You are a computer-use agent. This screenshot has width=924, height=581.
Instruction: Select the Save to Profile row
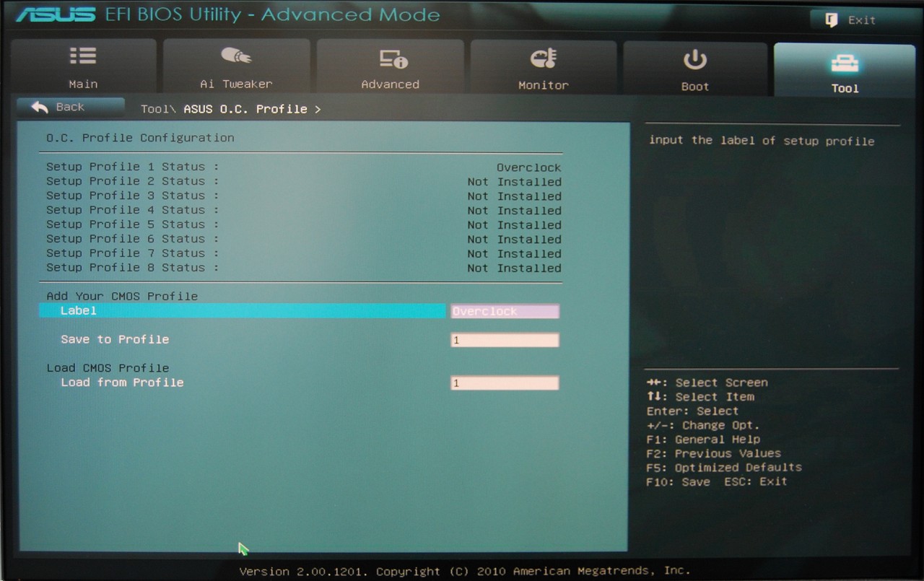click(x=300, y=339)
